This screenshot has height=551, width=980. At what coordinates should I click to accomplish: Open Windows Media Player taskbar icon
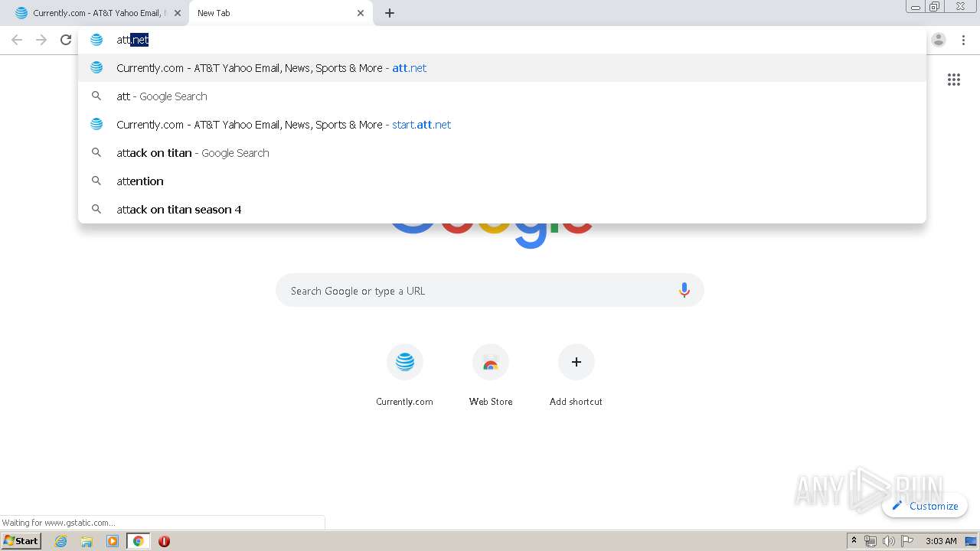[113, 541]
